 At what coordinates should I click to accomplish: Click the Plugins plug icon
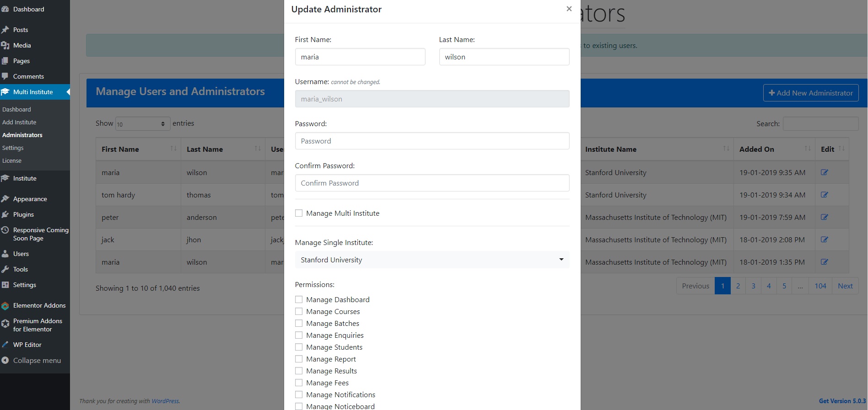tap(5, 214)
